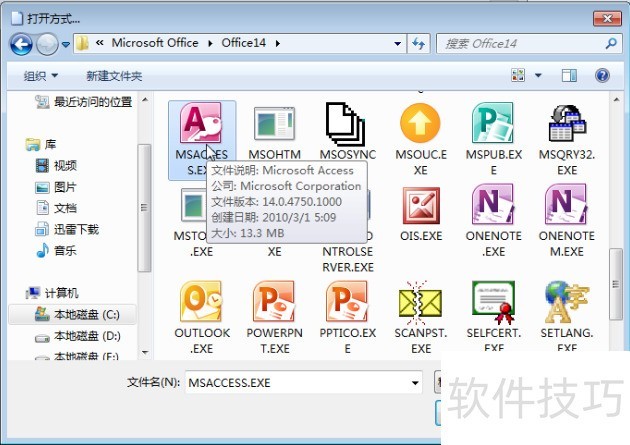Image resolution: width=630 pixels, height=445 pixels.
Task: Click the Forward navigation arrow button
Action: click(x=47, y=44)
